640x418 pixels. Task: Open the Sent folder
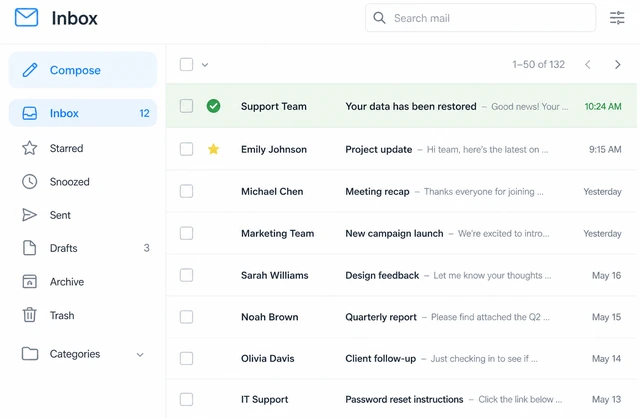(83, 215)
